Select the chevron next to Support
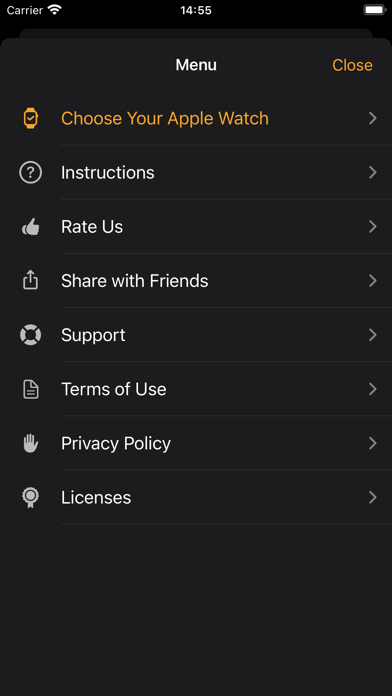This screenshot has height=696, width=392. (372, 335)
